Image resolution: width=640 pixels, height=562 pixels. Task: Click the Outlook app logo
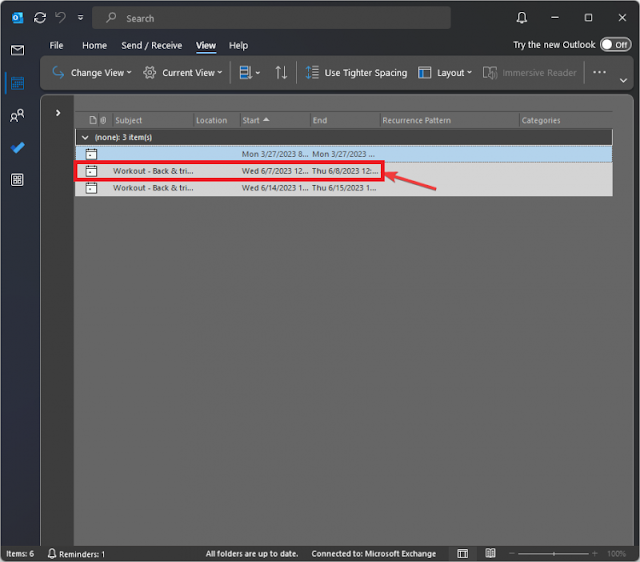click(x=17, y=18)
